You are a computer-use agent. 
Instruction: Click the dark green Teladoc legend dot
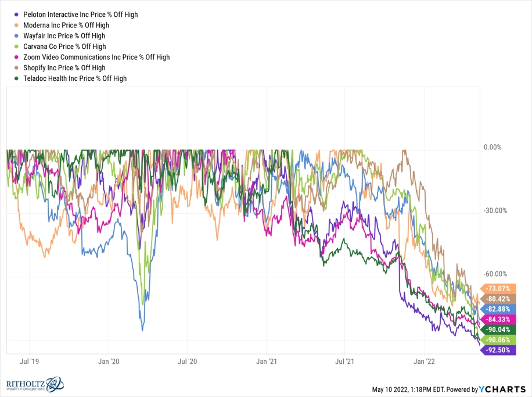16,78
